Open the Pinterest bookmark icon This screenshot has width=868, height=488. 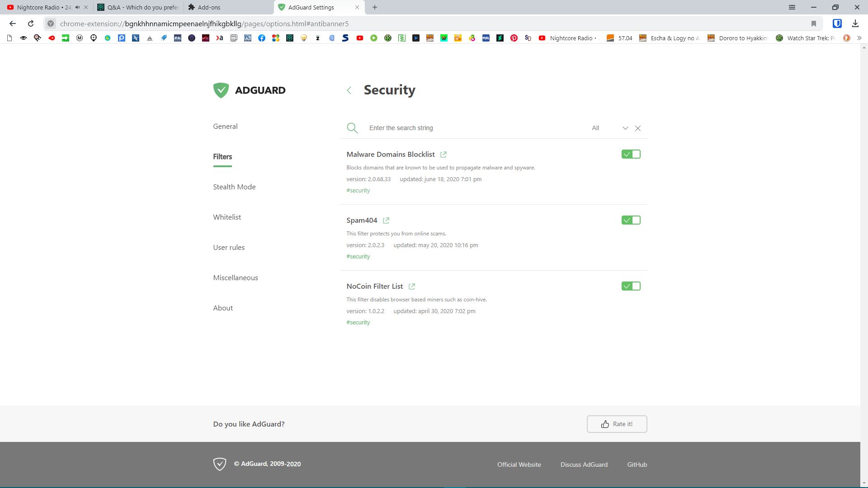click(x=514, y=38)
